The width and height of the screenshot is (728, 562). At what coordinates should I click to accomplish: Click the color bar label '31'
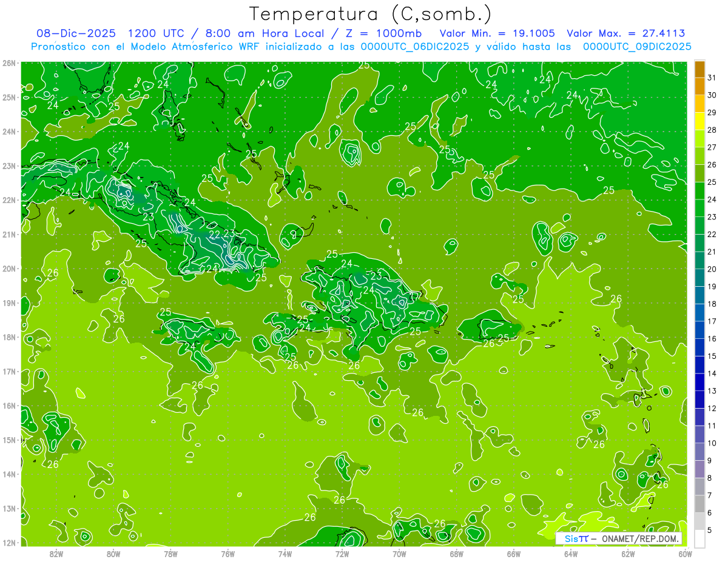pos(712,78)
